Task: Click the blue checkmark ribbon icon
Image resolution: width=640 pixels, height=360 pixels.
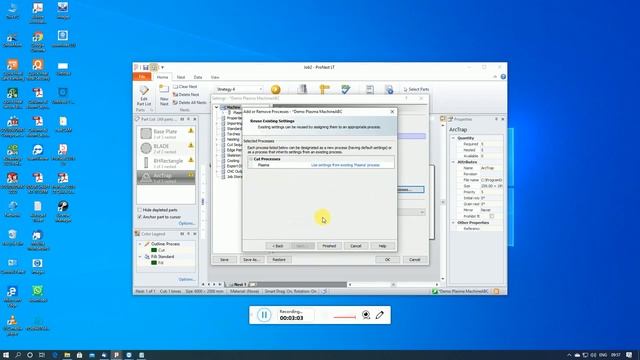Action: [x=346, y=89]
